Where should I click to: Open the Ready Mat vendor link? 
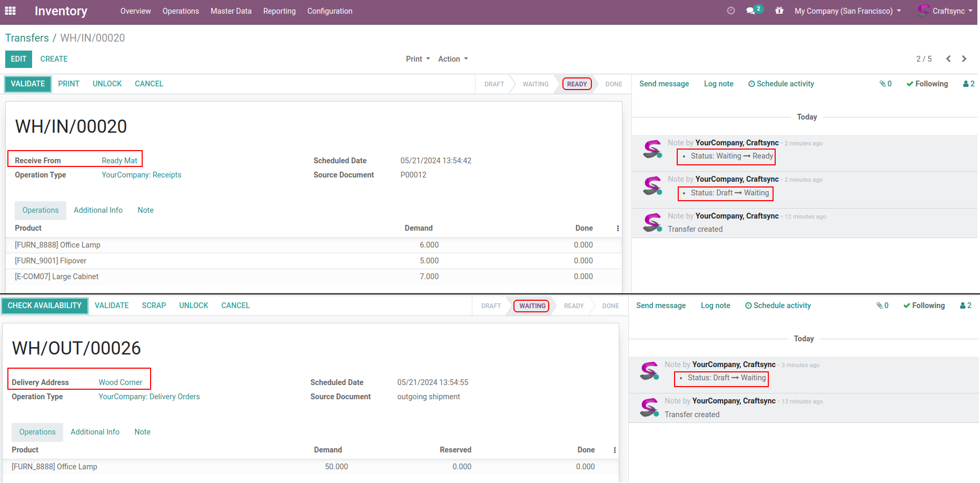pos(120,161)
